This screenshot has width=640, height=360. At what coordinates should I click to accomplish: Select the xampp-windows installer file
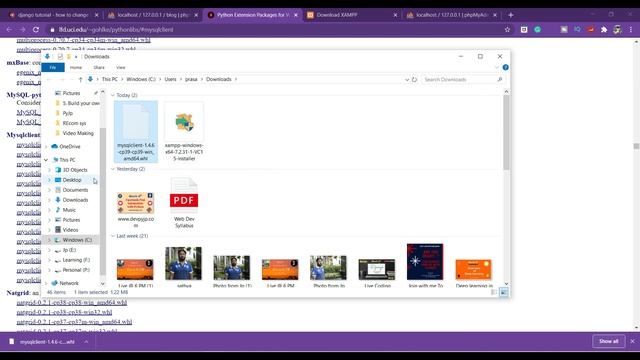point(184,131)
